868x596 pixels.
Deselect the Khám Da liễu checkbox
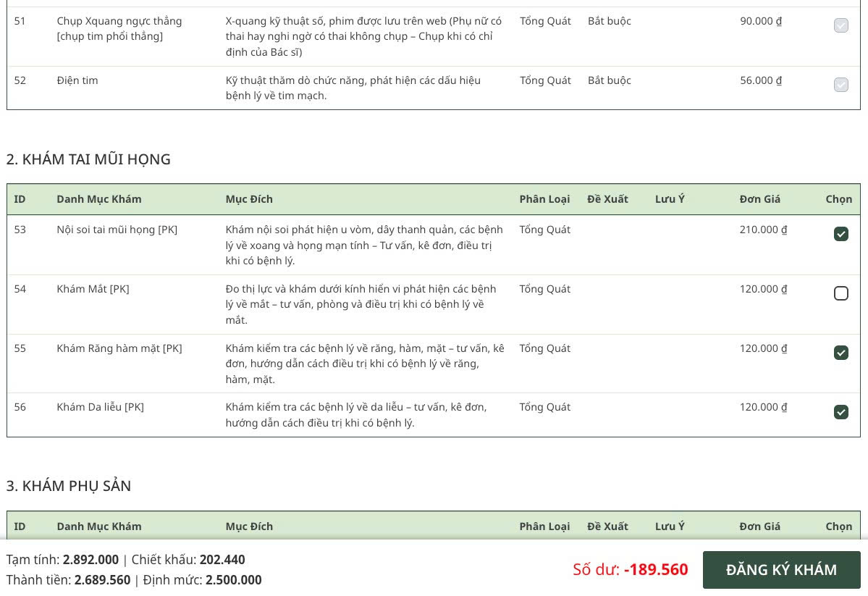pos(840,412)
